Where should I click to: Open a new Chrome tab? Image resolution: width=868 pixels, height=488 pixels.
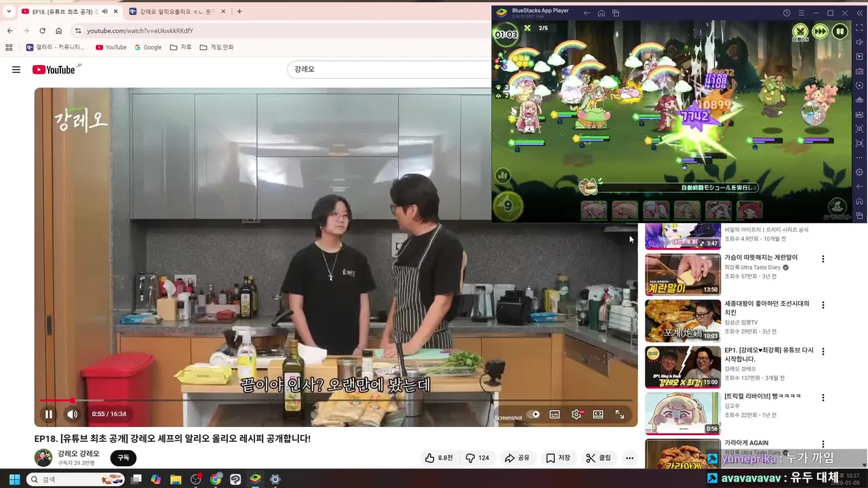tap(239, 12)
